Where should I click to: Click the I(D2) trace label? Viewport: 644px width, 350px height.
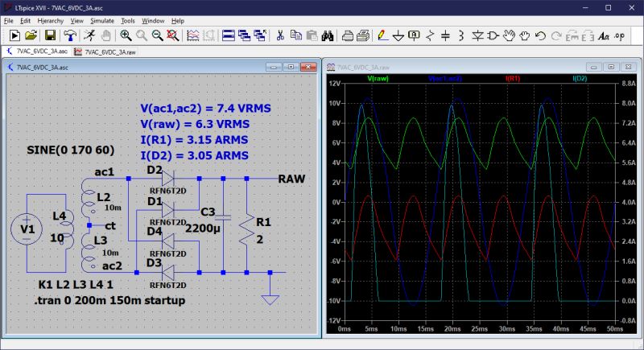580,78
